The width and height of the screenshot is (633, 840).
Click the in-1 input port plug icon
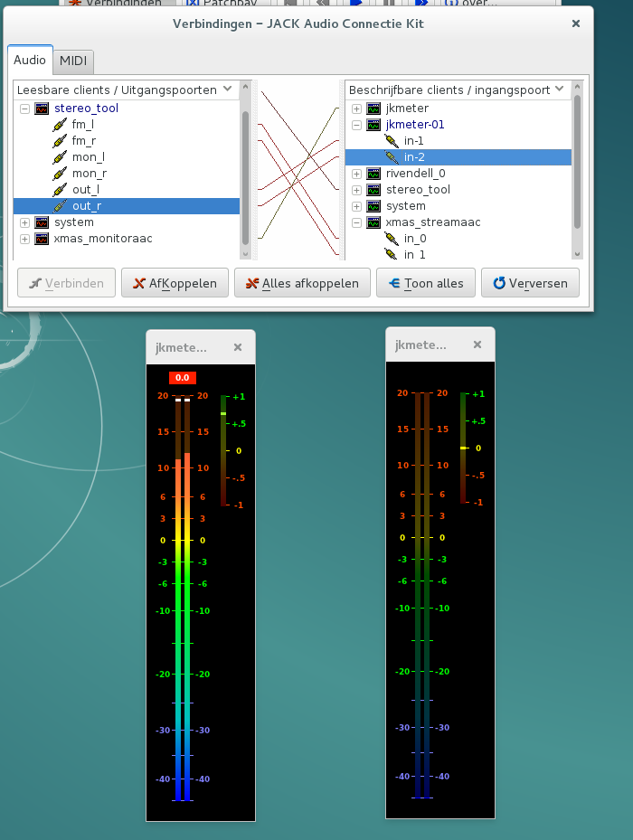click(392, 141)
